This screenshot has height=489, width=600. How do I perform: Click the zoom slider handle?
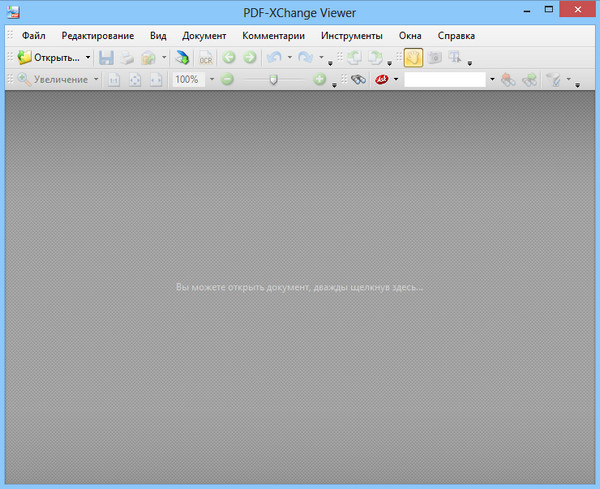point(273,80)
